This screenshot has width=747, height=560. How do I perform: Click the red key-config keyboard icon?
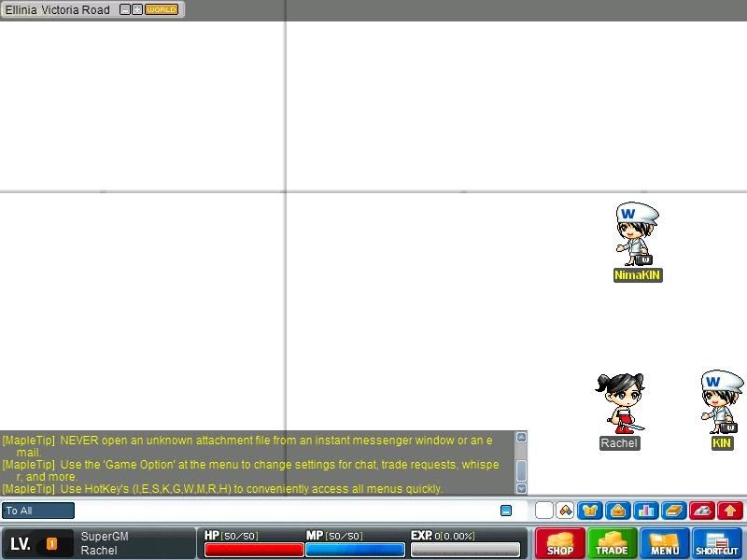click(x=702, y=511)
